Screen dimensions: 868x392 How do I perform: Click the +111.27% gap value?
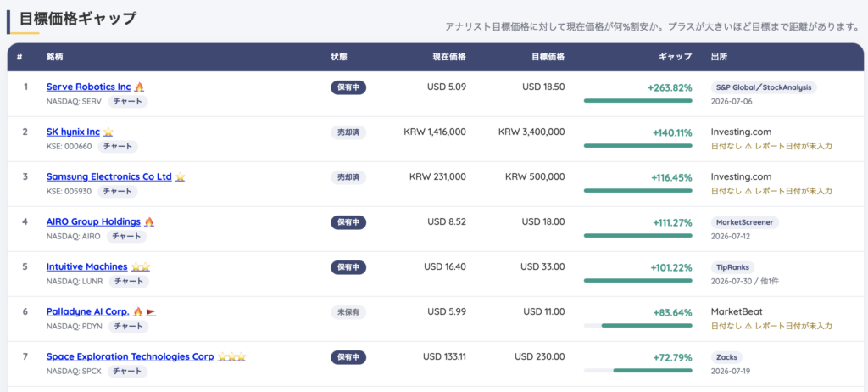coord(672,222)
